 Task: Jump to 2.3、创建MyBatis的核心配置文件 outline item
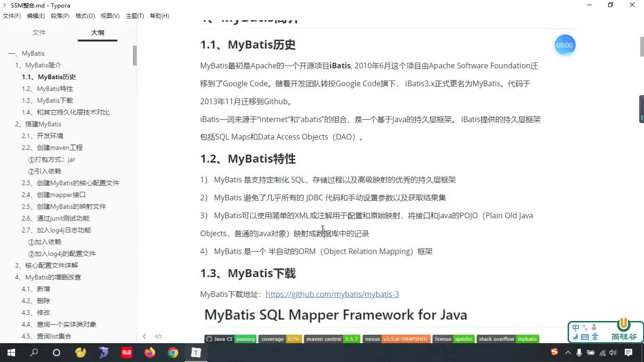pos(70,183)
